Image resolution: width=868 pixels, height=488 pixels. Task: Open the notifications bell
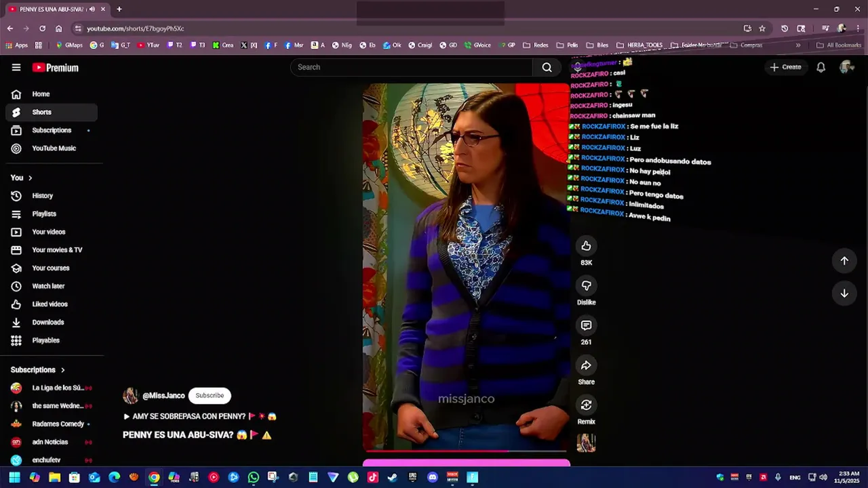[x=821, y=67]
